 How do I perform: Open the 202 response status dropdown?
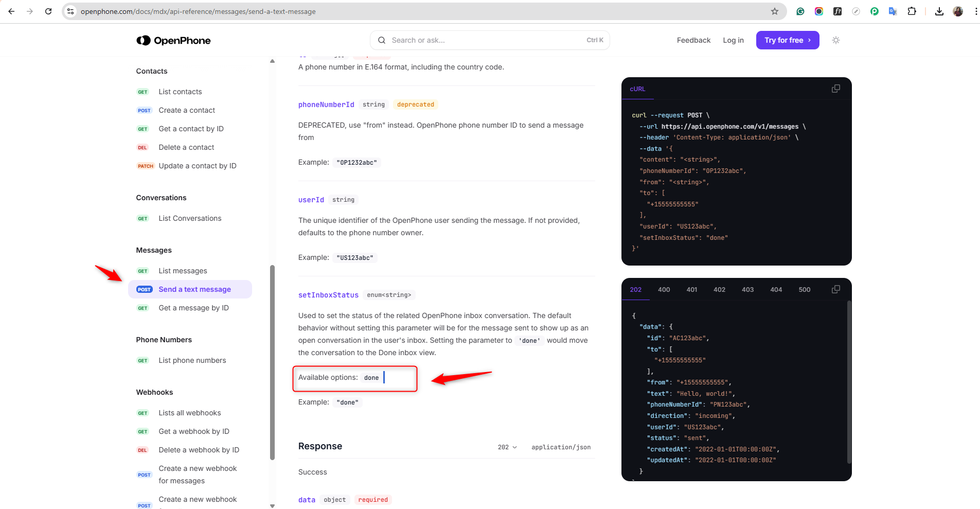coord(507,447)
